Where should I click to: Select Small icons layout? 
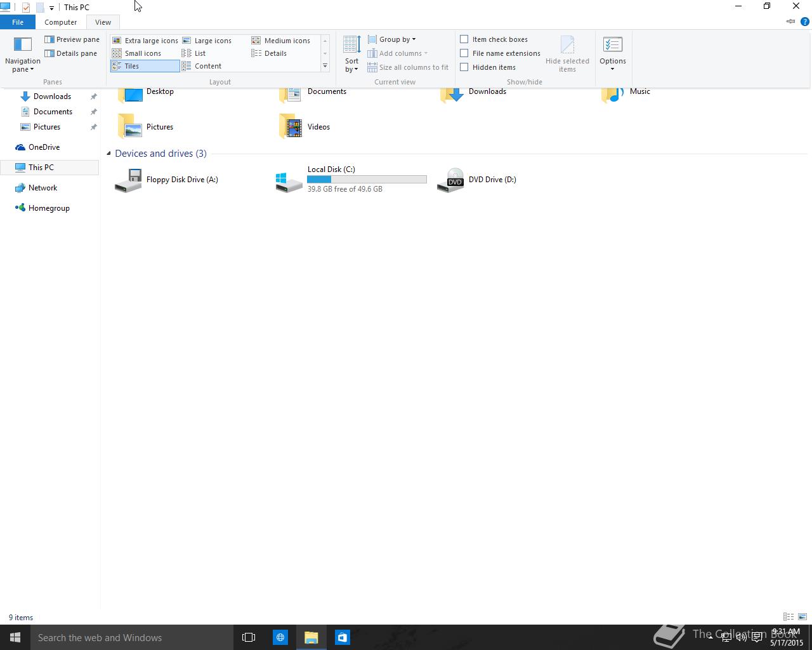tap(136, 53)
